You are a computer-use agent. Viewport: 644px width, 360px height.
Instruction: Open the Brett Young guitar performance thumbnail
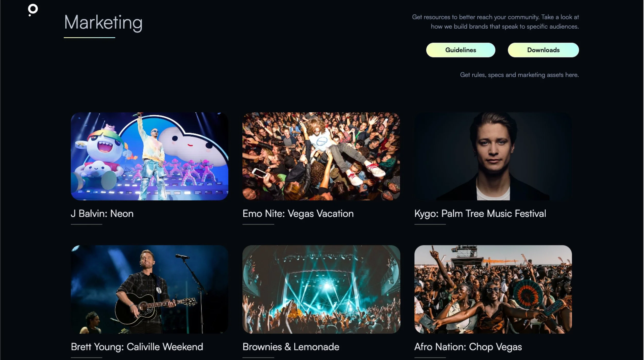click(149, 289)
